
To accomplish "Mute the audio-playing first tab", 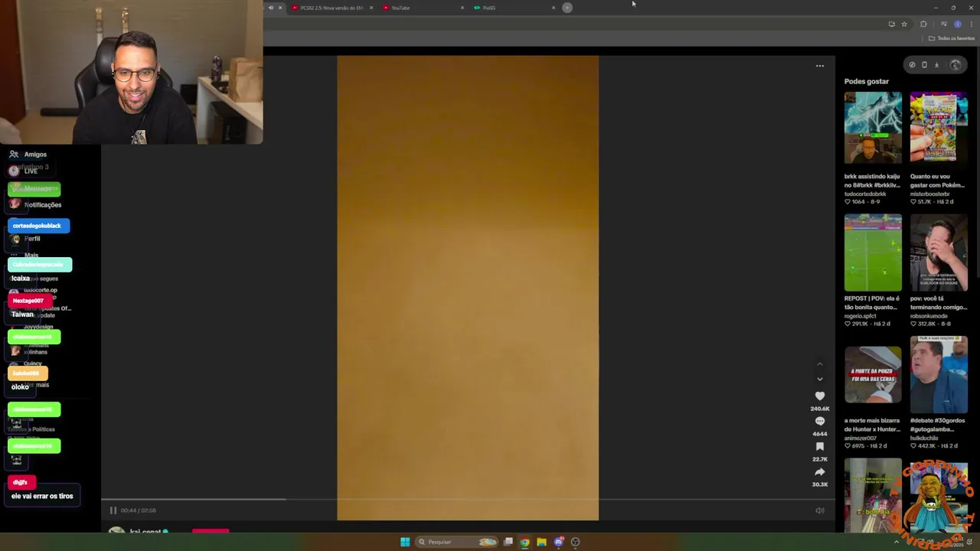I will (x=270, y=8).
